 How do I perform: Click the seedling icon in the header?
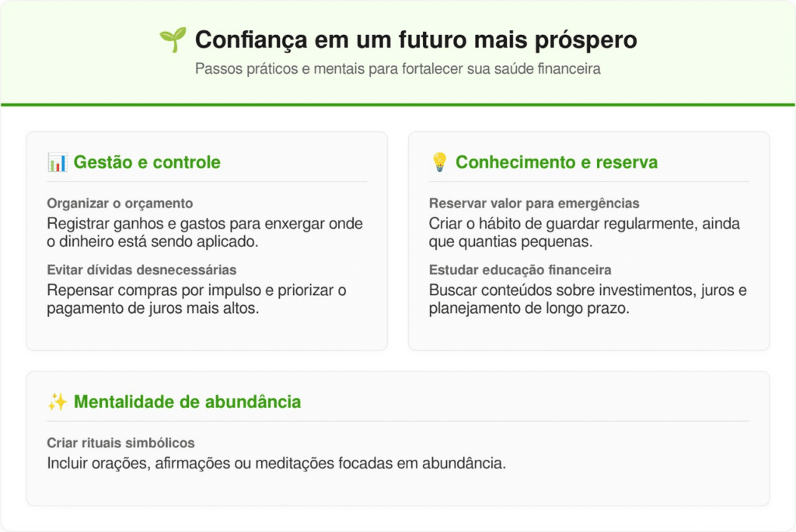coord(172,40)
